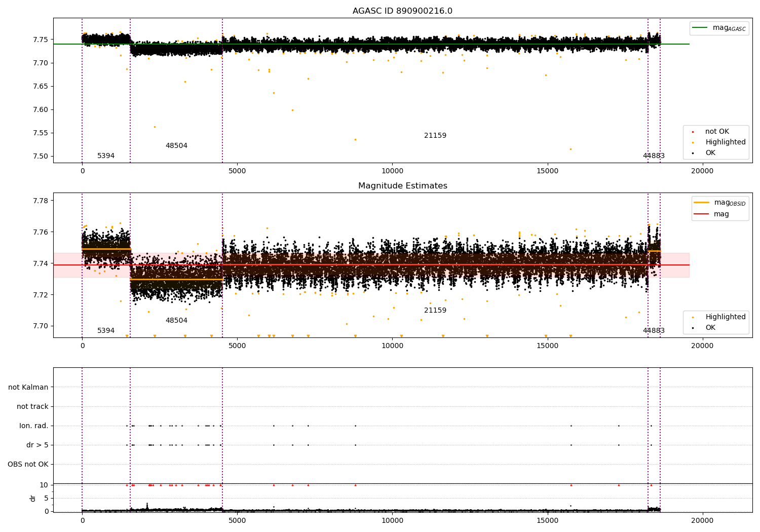
Task: Click the 20000 x-tick under the dr plot
Action: (702, 521)
